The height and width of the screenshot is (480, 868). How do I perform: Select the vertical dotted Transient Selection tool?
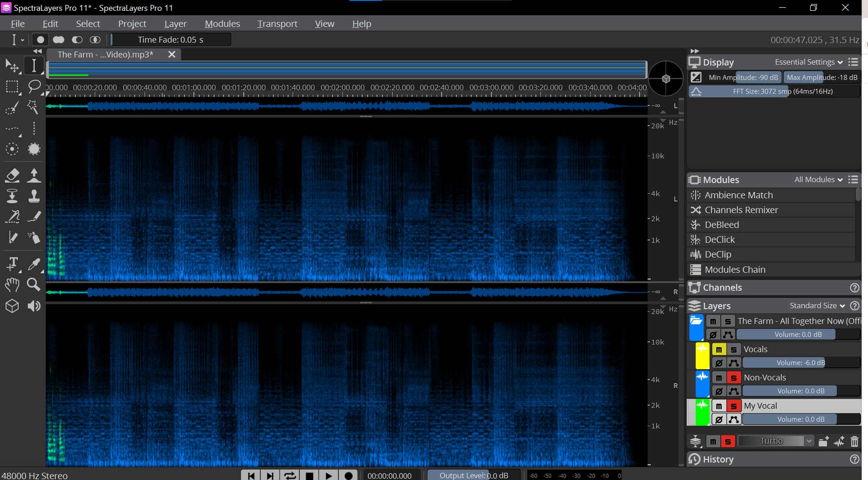coord(34,129)
